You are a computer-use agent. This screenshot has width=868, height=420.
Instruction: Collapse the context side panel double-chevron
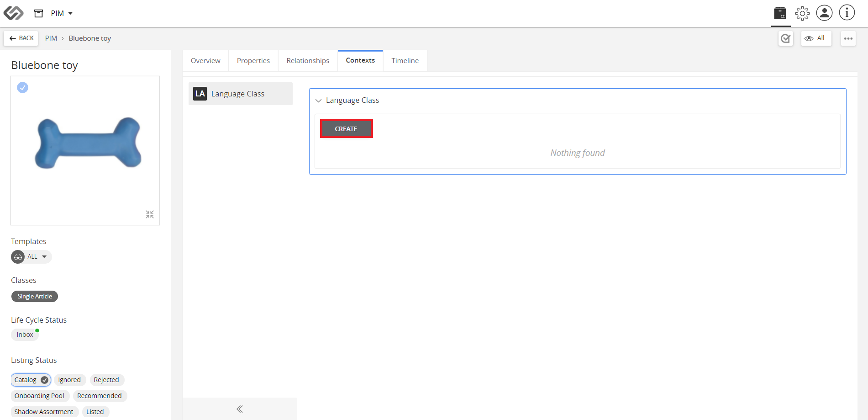click(240, 409)
